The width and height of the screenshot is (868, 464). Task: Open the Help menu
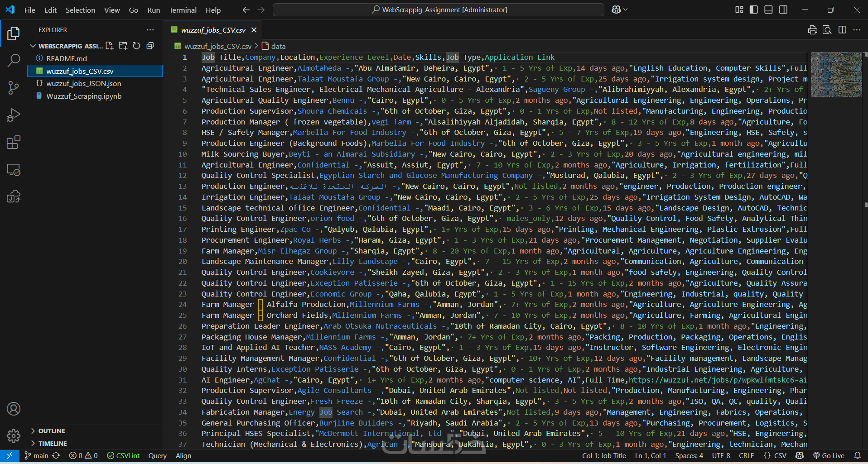[x=213, y=10]
